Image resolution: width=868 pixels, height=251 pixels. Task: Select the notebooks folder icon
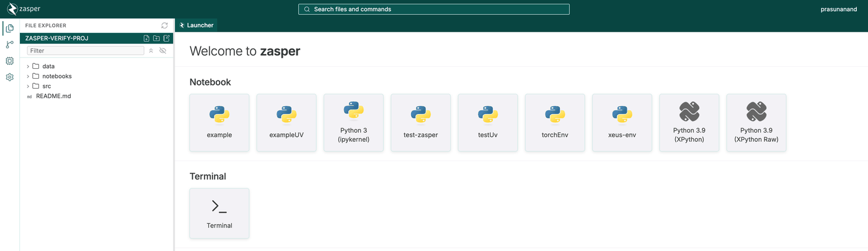36,76
